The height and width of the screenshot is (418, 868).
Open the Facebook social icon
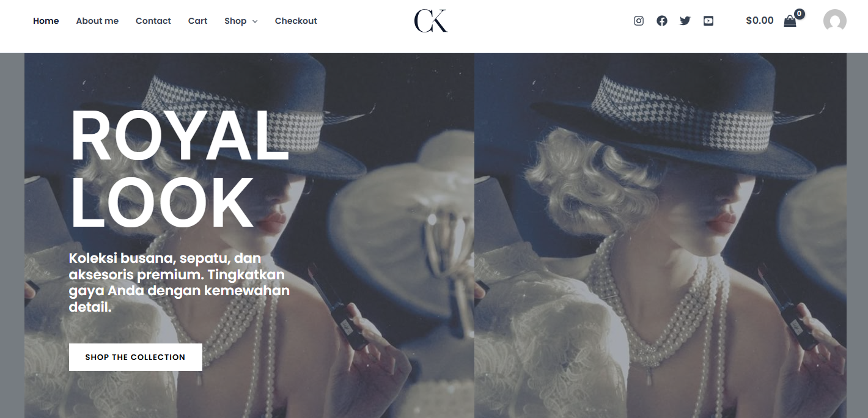click(662, 21)
